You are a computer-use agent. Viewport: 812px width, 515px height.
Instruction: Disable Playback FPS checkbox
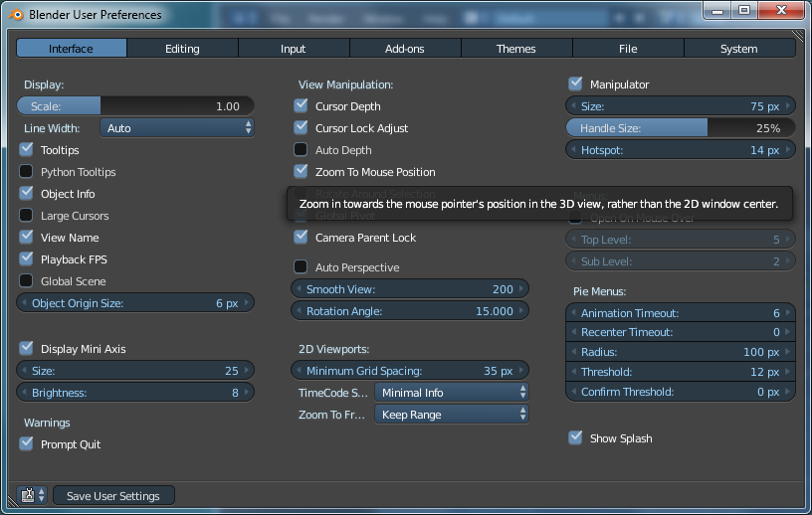(x=26, y=258)
